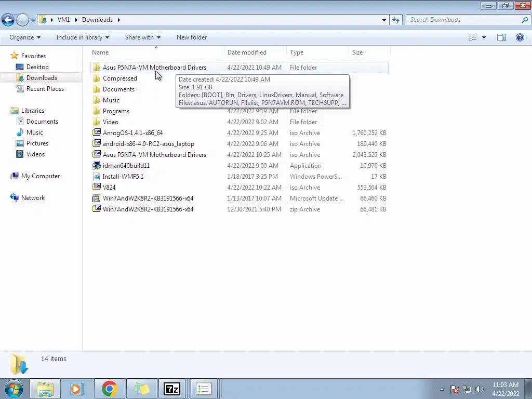Open the taskbar clock showing 11:03 AM
Viewport: 532px width, 399px height.
coord(505,389)
